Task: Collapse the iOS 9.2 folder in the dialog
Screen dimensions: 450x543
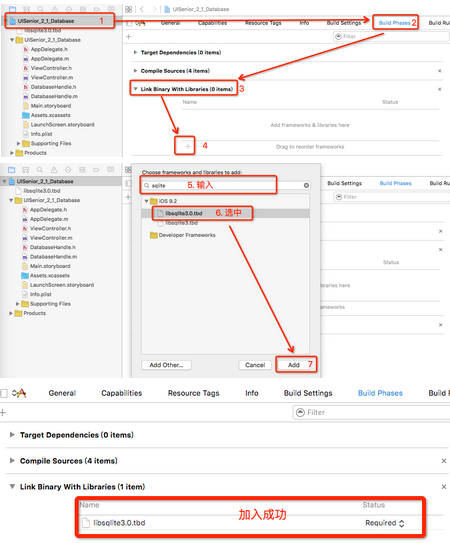Action: coord(146,201)
